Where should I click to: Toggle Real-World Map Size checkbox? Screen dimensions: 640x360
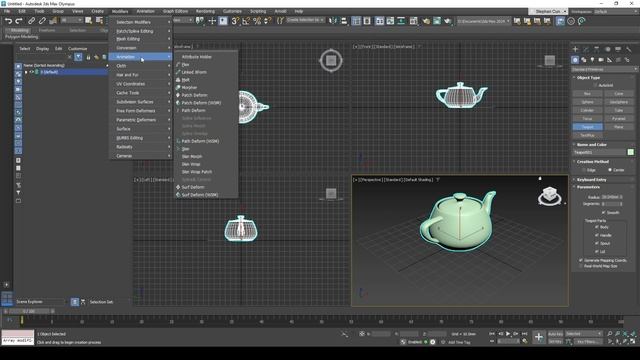580,266
